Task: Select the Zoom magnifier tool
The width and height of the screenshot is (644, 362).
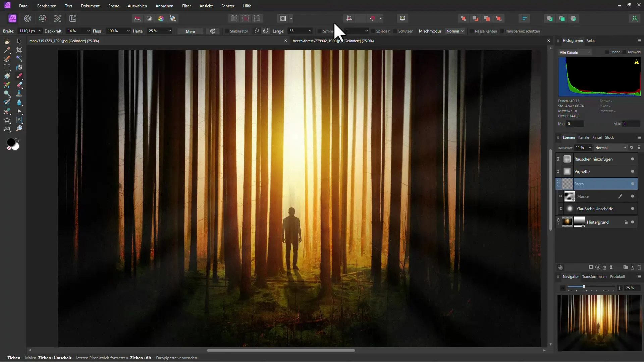Action: pos(19,128)
